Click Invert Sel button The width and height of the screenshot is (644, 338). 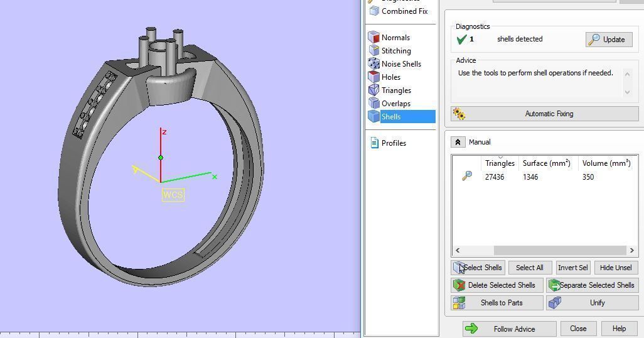[572, 268]
